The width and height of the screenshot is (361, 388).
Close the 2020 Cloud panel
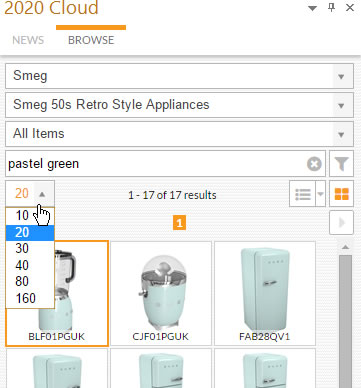coord(350,7)
